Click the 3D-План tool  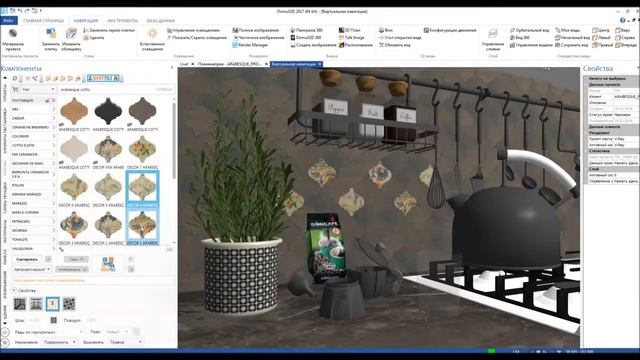350,30
